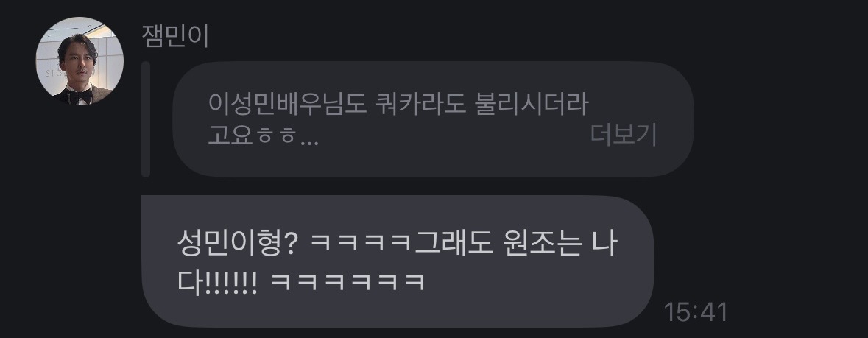Tap the ㅋㅋㅋㅋ right after 성민이형?
Viewport: 868px width, 338px height.
tap(361, 244)
